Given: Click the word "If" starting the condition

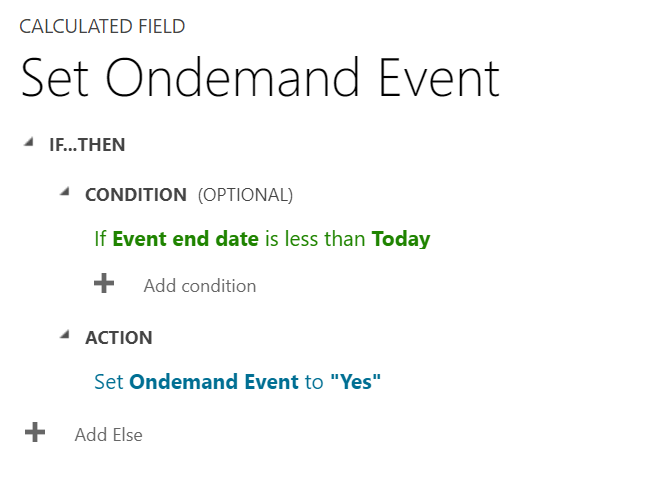Looking at the screenshot, I should (100, 239).
